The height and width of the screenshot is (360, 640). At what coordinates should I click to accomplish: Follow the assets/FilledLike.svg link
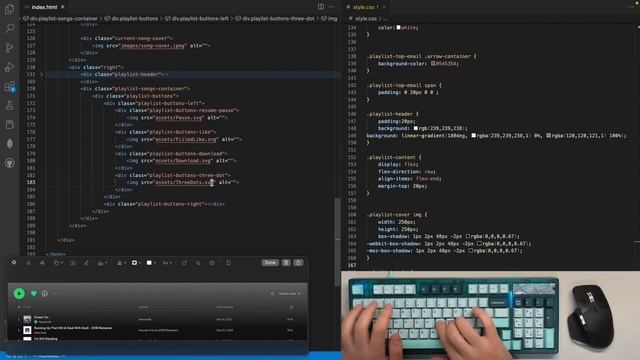pyautogui.click(x=186, y=139)
